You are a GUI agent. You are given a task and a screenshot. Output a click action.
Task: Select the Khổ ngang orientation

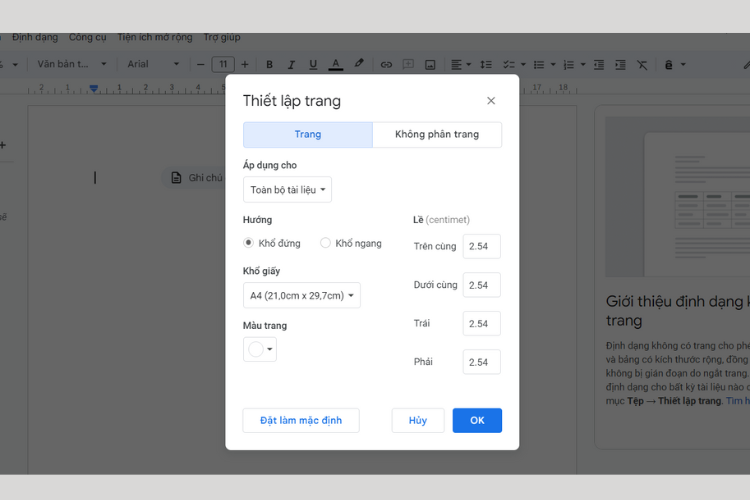(x=326, y=243)
